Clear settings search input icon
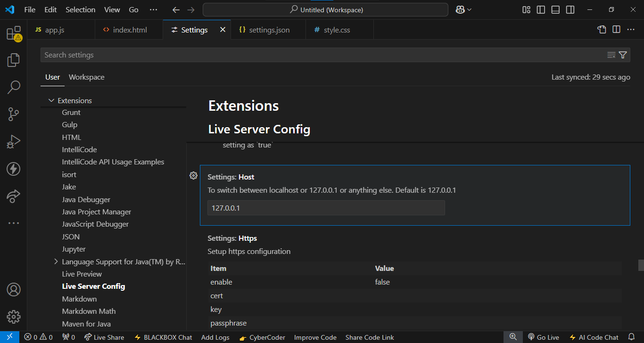This screenshot has width=644, height=343. pos(611,55)
